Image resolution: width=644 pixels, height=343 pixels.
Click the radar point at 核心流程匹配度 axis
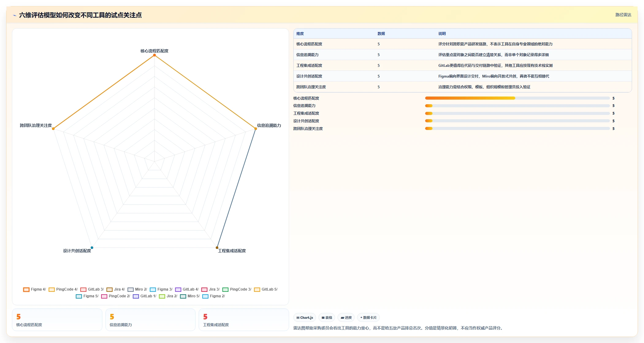[154, 55]
